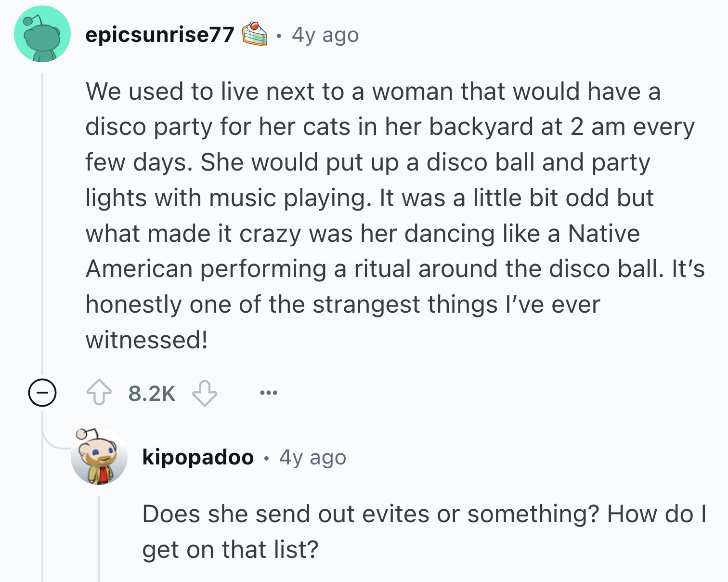728x582 pixels.
Task: Collapse thread with the minus circle button
Action: pos(42,393)
